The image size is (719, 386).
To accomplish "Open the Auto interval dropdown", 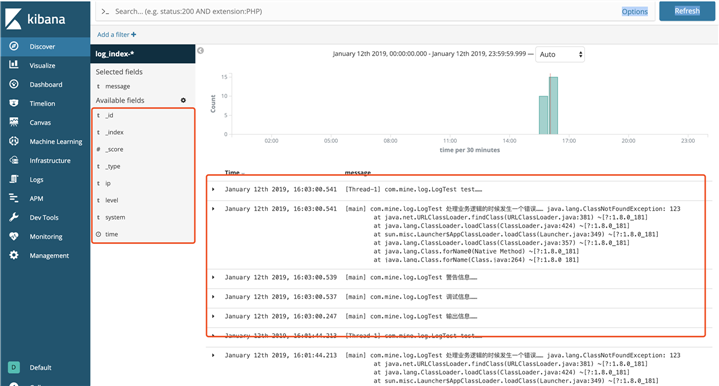I will click(x=560, y=55).
